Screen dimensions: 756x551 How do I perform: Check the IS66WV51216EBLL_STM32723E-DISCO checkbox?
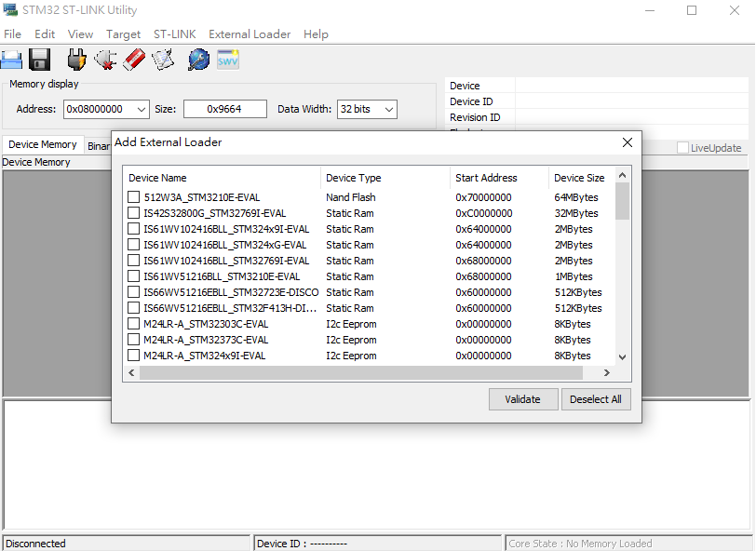pyautogui.click(x=133, y=292)
